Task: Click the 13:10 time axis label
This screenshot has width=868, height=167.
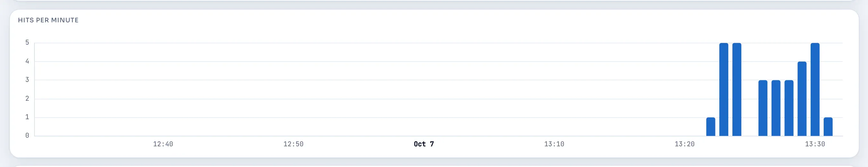Action: tap(554, 144)
